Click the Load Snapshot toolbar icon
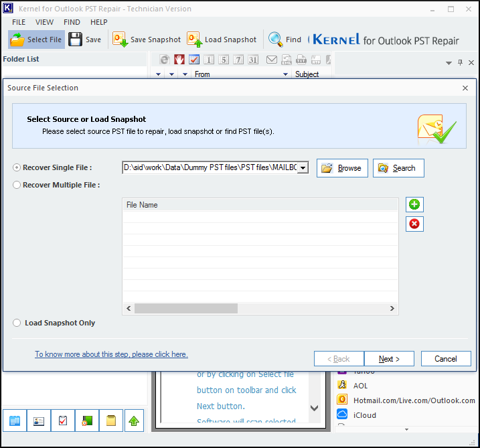Screen dimensions: 480x448 click(195, 40)
